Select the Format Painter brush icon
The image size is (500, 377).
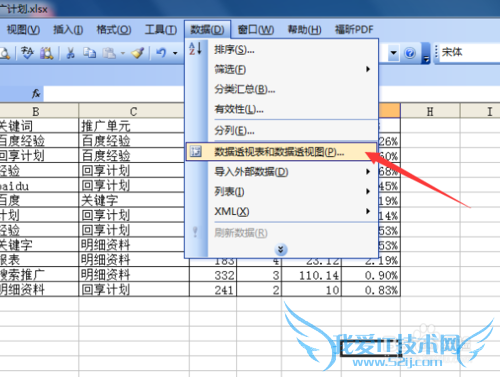[x=138, y=53]
